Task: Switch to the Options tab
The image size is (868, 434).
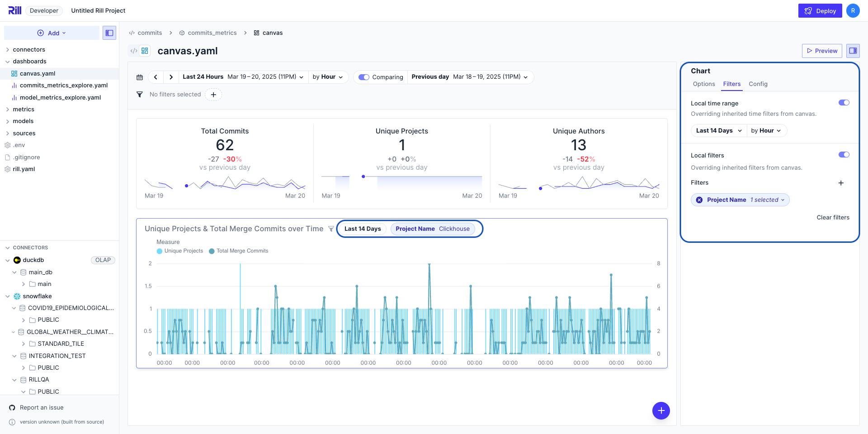Action: click(x=704, y=84)
